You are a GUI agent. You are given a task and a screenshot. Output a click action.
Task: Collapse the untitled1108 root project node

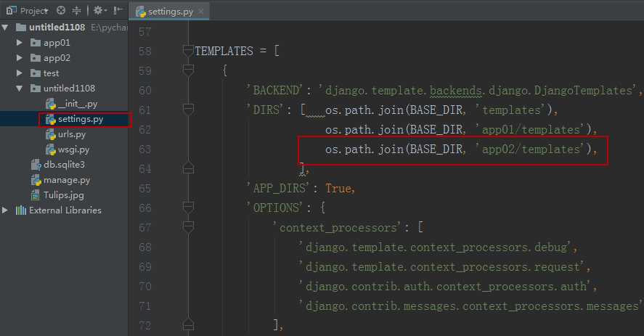pos(5,28)
